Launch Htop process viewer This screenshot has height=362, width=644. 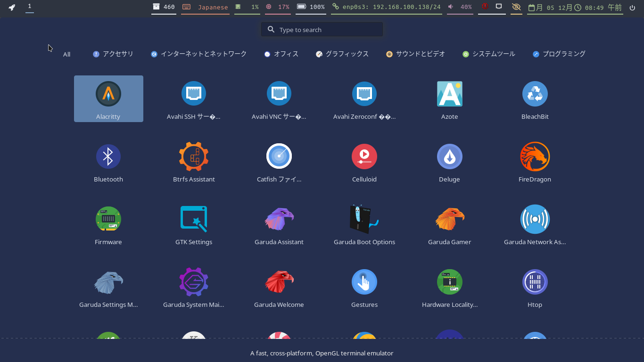click(535, 287)
